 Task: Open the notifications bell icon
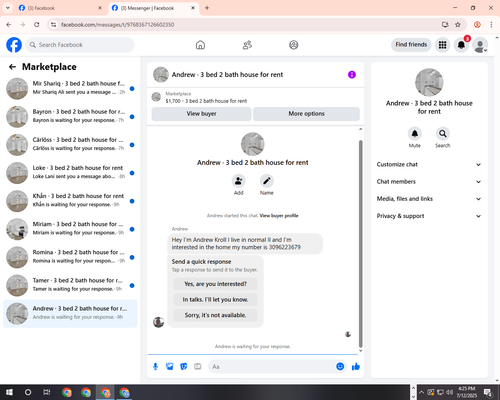461,45
